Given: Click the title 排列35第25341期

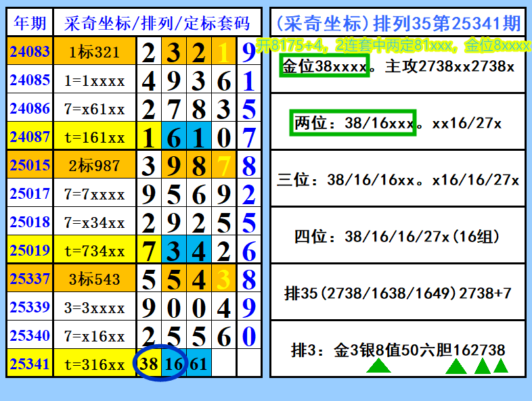Looking at the screenshot, I should 447,23.
